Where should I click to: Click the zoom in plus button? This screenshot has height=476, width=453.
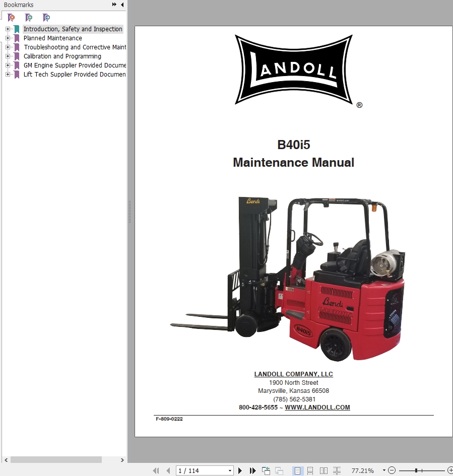click(x=450, y=470)
